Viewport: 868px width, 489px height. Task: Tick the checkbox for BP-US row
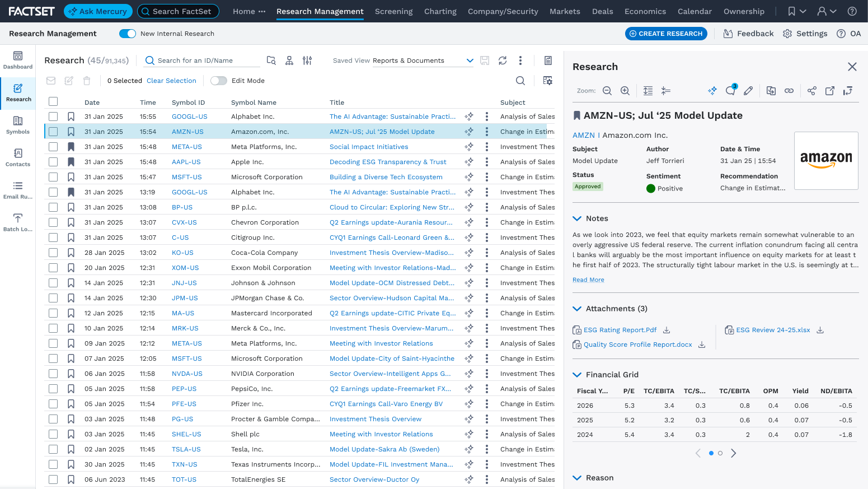tap(53, 207)
